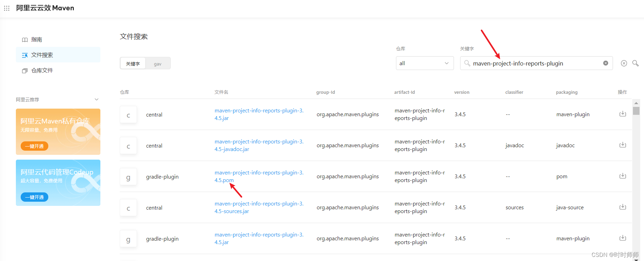
Task: Click the 'c' badge in the first central row
Action: [128, 115]
